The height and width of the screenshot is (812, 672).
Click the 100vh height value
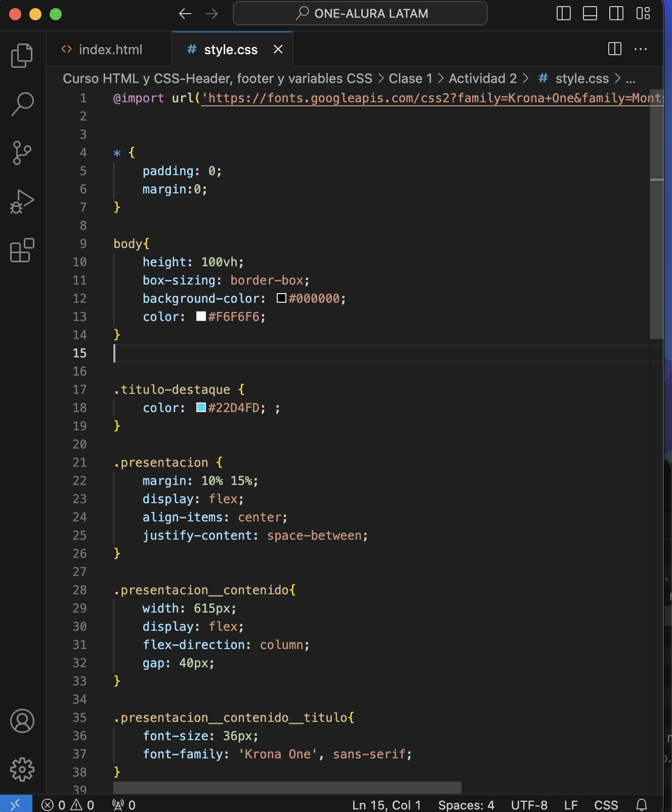219,262
